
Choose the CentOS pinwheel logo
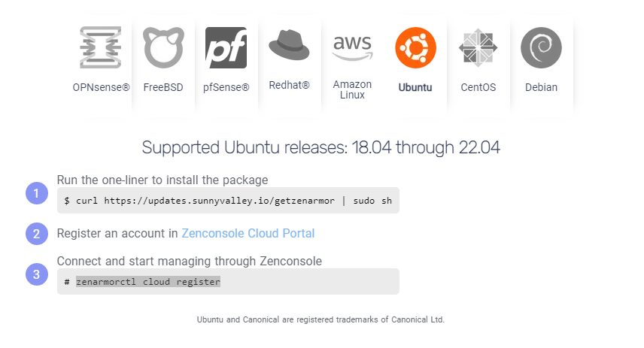pos(478,47)
